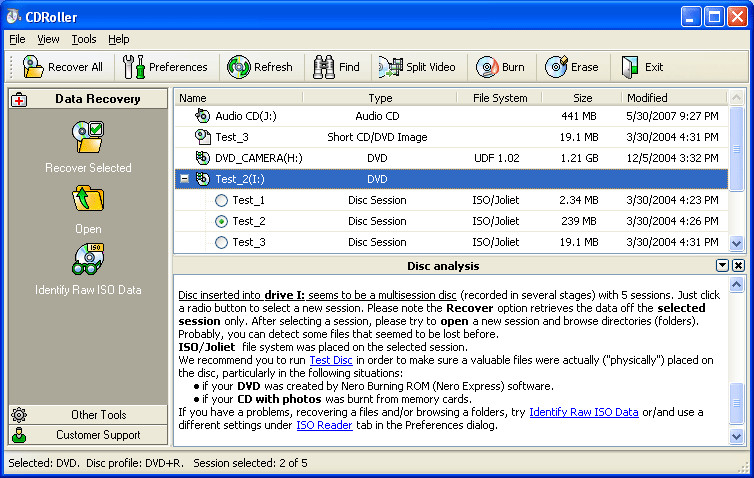Viewport: 754px width, 478px height.
Task: Click the Recover Selected icon
Action: tap(88, 137)
